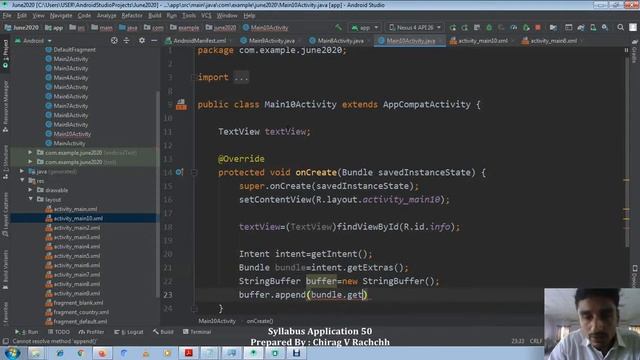Click the Scroll from Source target icon
This screenshot has width=640, height=360.
114,40
